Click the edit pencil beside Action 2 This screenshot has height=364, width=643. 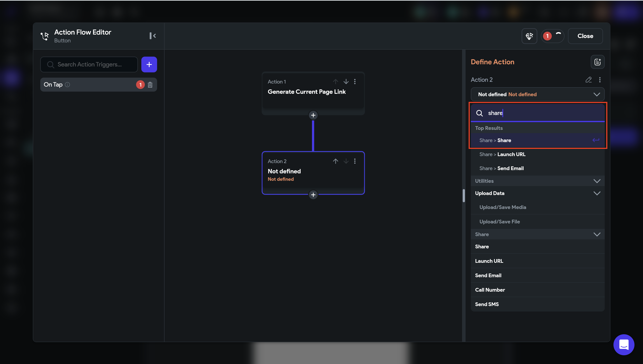coord(589,80)
